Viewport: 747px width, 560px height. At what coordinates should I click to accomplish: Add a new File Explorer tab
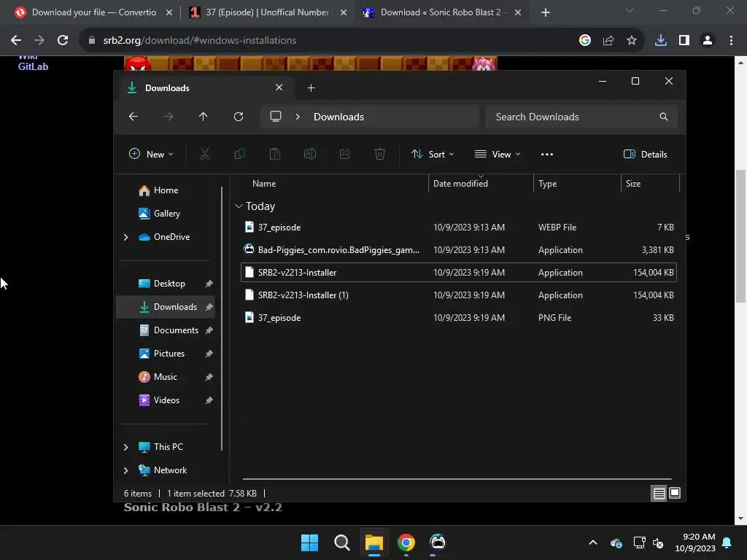coord(311,87)
